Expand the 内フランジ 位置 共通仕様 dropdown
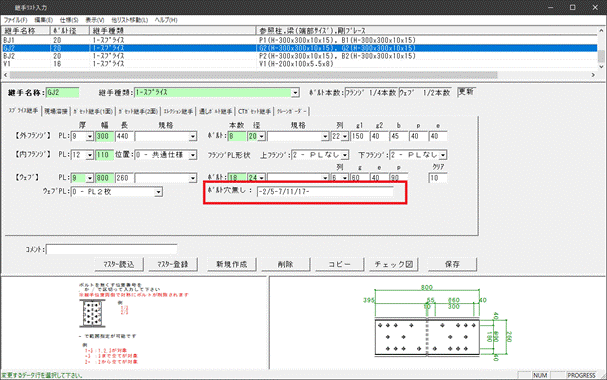This screenshot has height=380, width=607. [x=192, y=155]
